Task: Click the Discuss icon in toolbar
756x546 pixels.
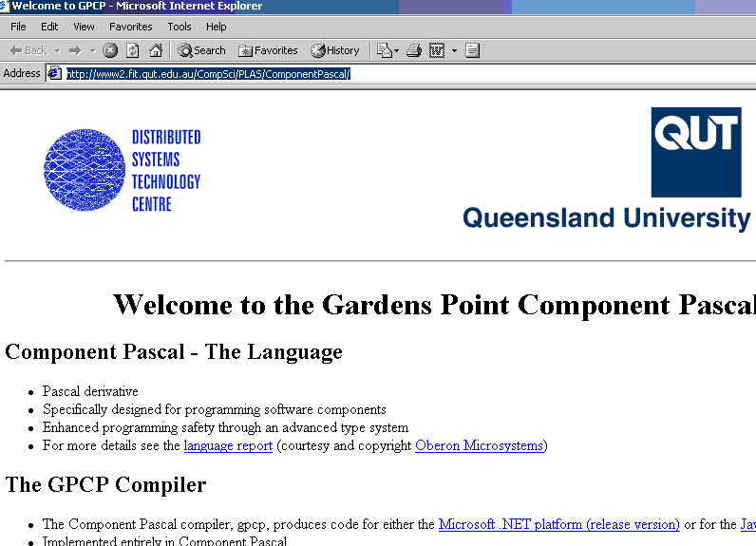Action: (472, 50)
